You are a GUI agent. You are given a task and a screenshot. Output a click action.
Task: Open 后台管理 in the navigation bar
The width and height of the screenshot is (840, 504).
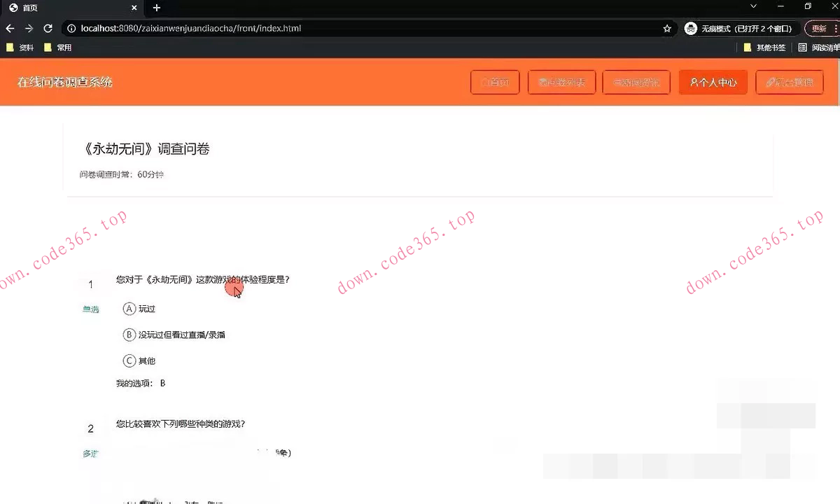point(790,82)
